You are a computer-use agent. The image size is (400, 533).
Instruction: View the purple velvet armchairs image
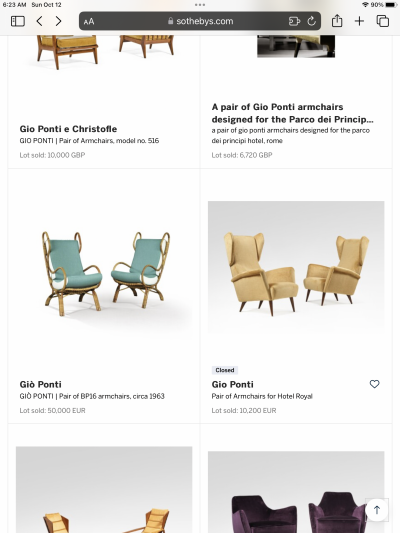296,492
